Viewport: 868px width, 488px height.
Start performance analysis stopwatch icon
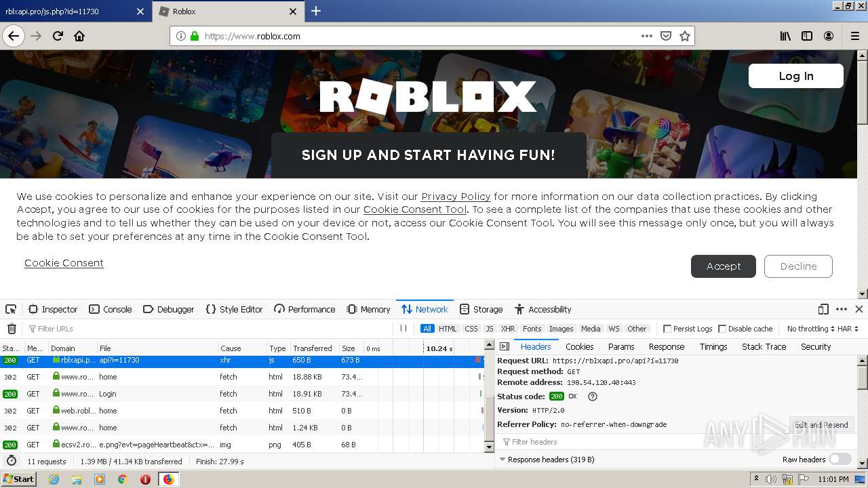click(x=12, y=461)
